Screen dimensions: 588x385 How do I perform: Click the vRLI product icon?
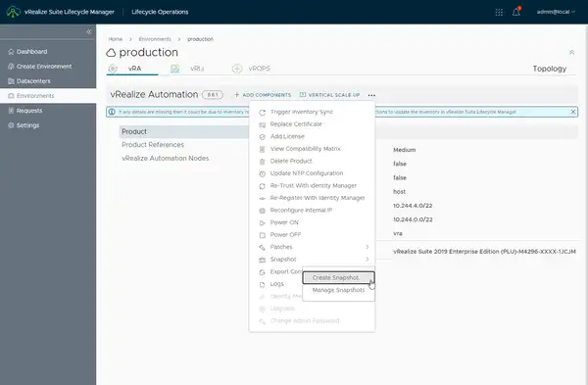click(174, 69)
